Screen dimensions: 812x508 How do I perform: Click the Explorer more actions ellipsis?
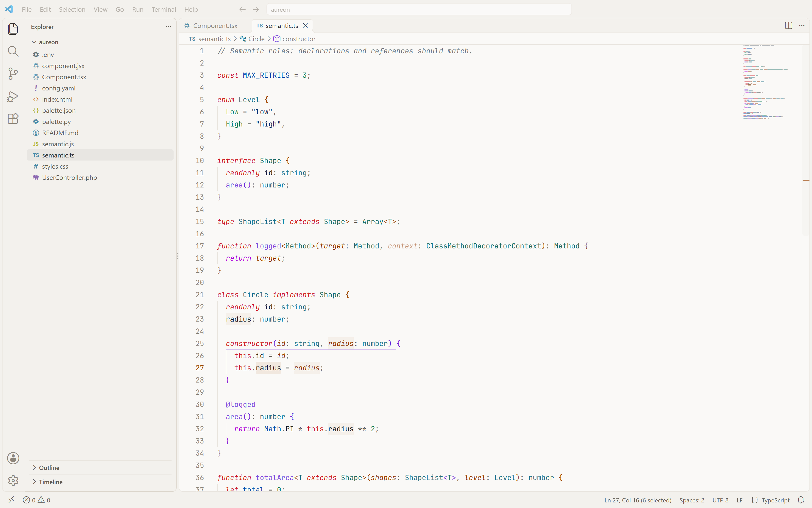point(168,26)
